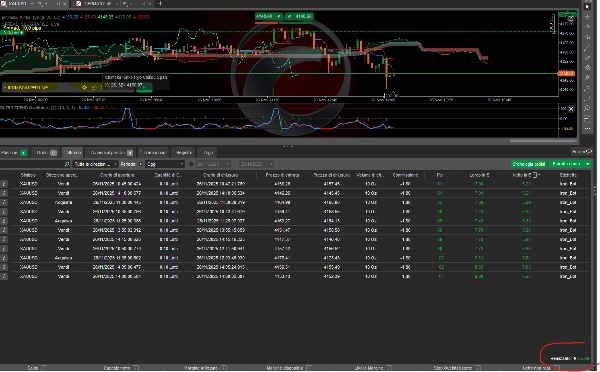
Task: Click Margine disponibile in bottom status bar
Action: pyautogui.click(x=285, y=368)
